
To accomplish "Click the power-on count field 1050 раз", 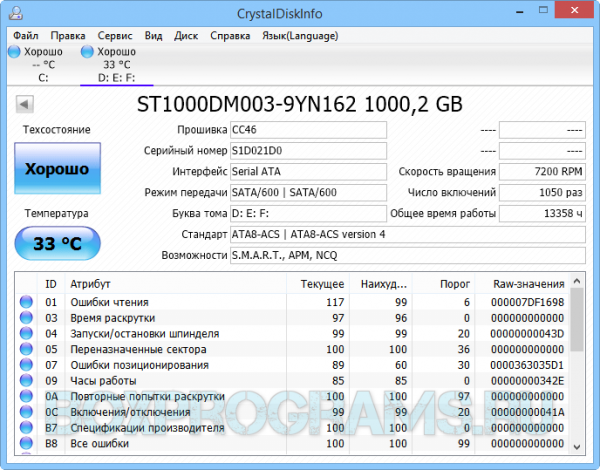I will tap(542, 193).
